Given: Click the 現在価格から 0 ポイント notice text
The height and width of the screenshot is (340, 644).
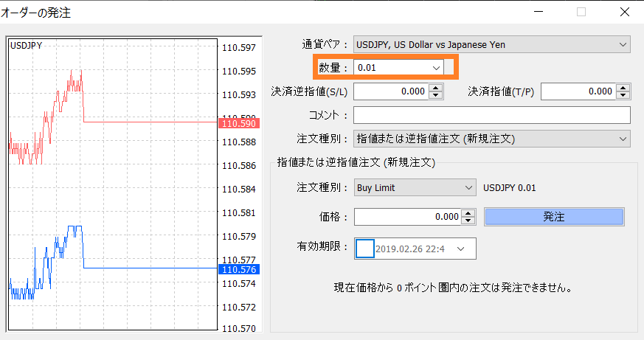Looking at the screenshot, I should (454, 288).
